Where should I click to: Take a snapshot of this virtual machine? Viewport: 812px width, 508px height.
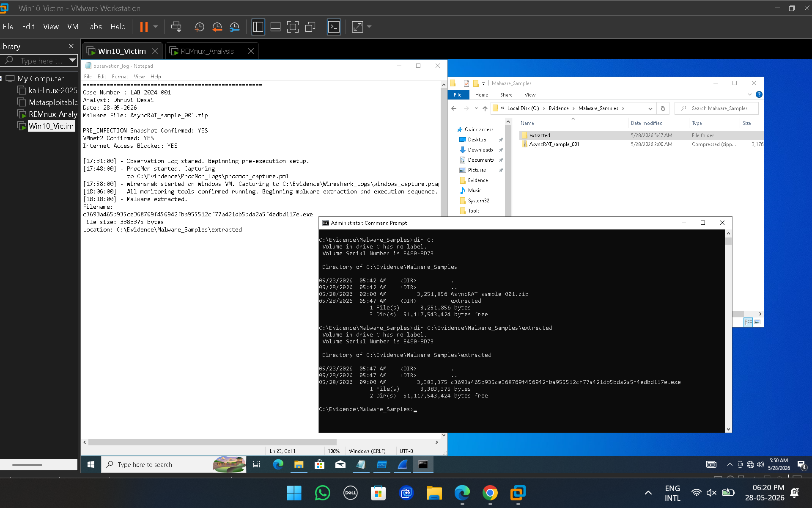[x=199, y=27]
